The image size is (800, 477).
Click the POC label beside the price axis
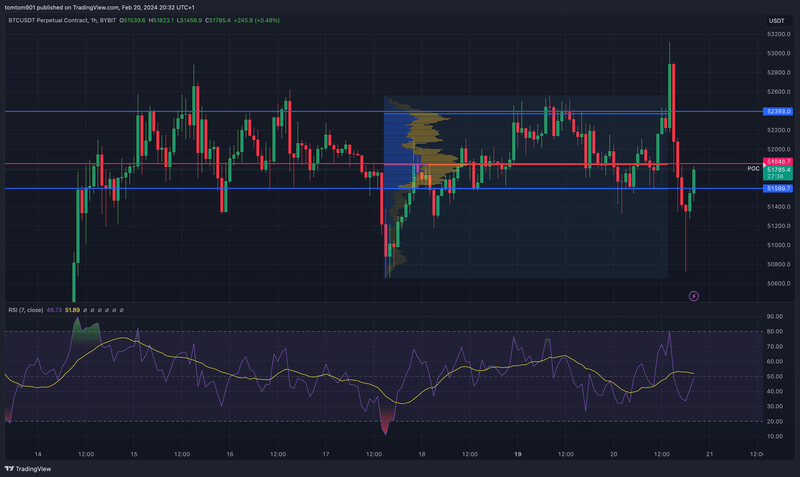click(753, 168)
